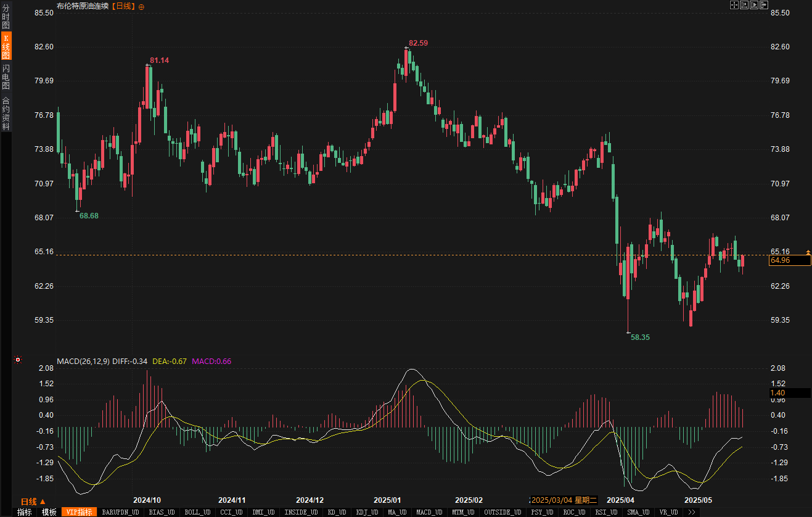Viewport: 812px width, 517px height.
Task: Expand more indicators with >> arrow
Action: [692, 512]
